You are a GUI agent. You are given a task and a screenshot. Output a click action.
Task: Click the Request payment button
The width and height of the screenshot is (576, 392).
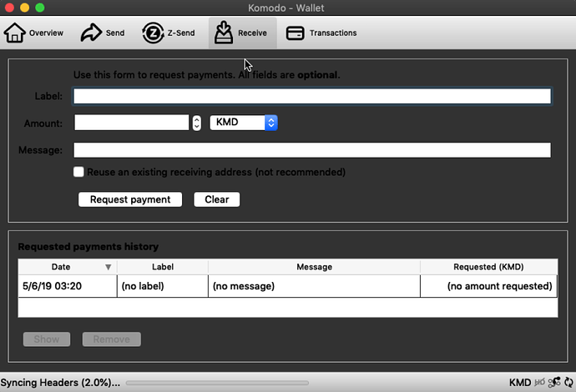coord(130,199)
